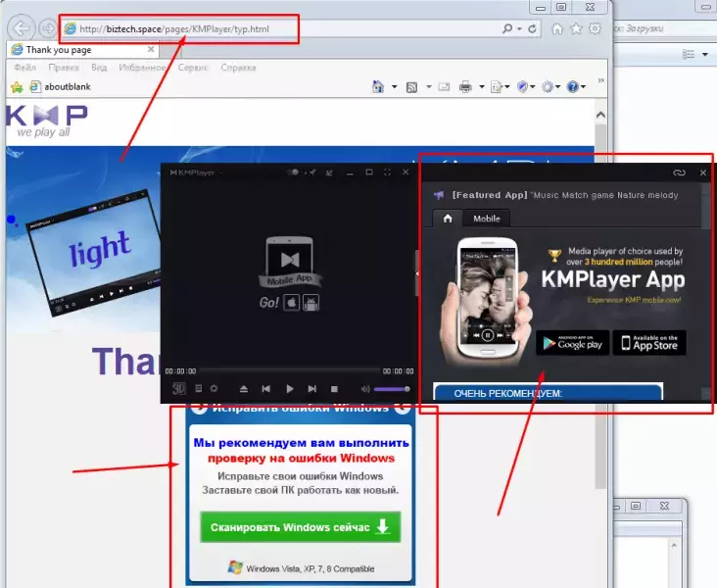Expand the Print dropdown arrow

482,86
